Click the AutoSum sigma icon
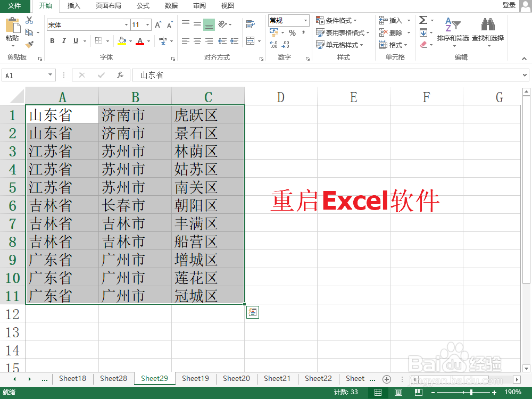The image size is (532, 399). click(x=423, y=20)
